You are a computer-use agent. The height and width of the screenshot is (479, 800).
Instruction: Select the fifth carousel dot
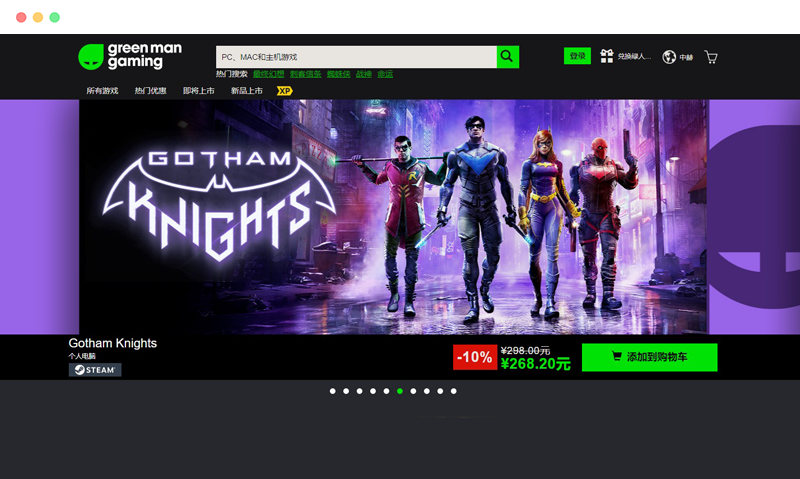(386, 391)
